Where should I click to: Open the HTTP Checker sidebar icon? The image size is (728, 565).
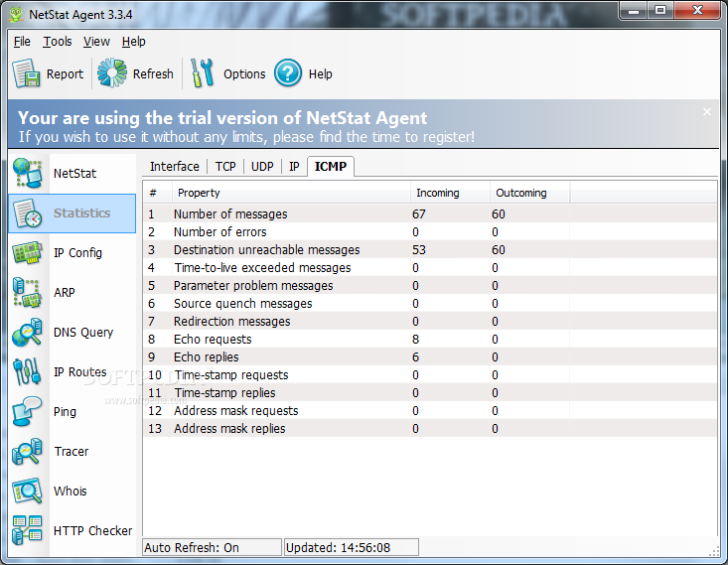point(28,530)
